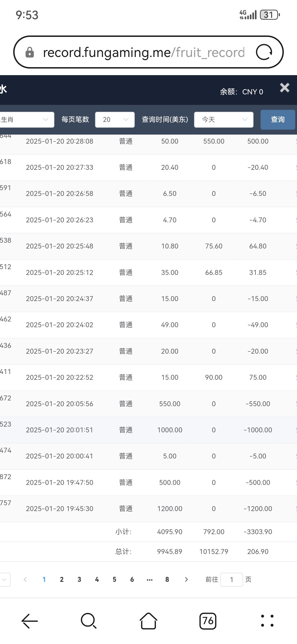Open browser search icon

pyautogui.click(x=89, y=621)
